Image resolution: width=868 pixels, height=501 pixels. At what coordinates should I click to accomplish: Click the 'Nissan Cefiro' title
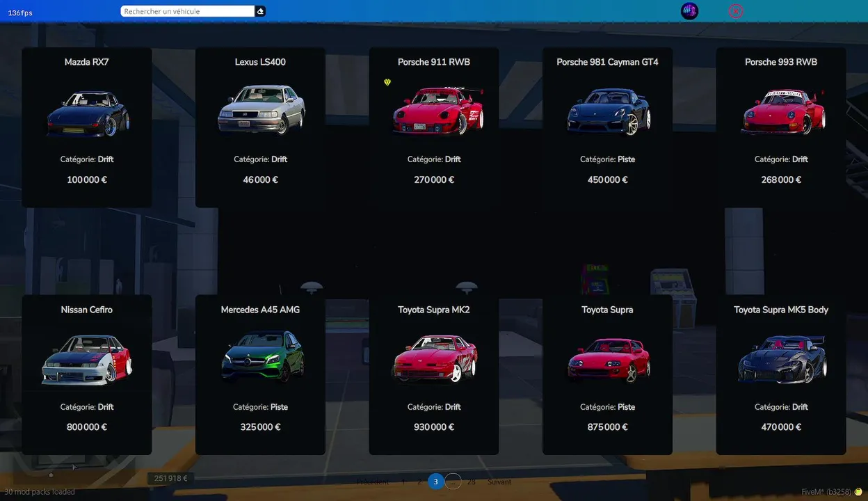(x=87, y=310)
